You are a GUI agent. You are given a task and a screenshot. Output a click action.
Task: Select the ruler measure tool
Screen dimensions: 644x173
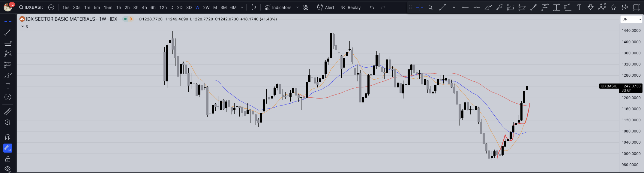tap(8, 112)
